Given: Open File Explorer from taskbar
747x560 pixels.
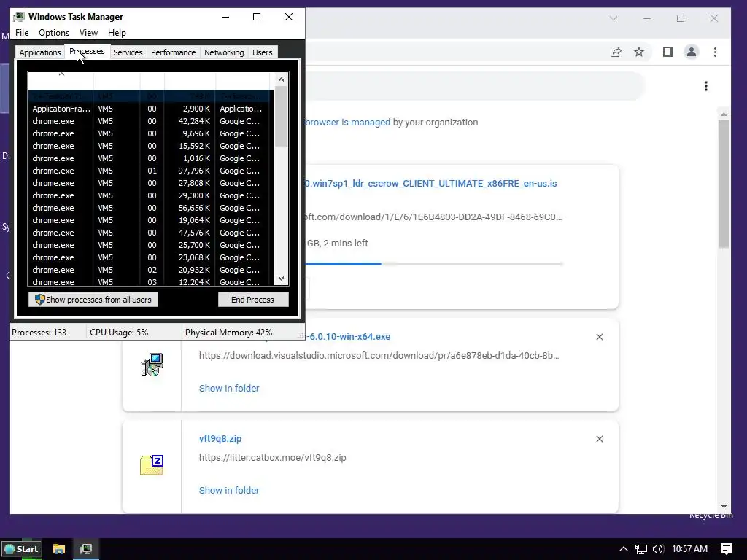Looking at the screenshot, I should (x=58, y=549).
